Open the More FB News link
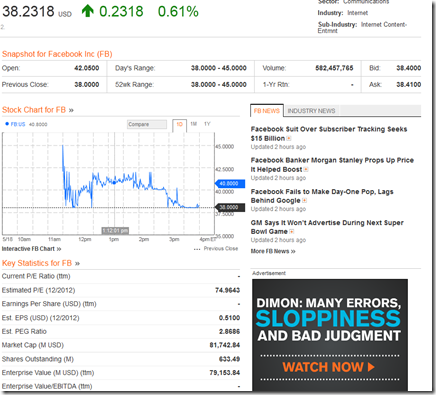Viewport: 436px width, 395px height. click(x=273, y=251)
